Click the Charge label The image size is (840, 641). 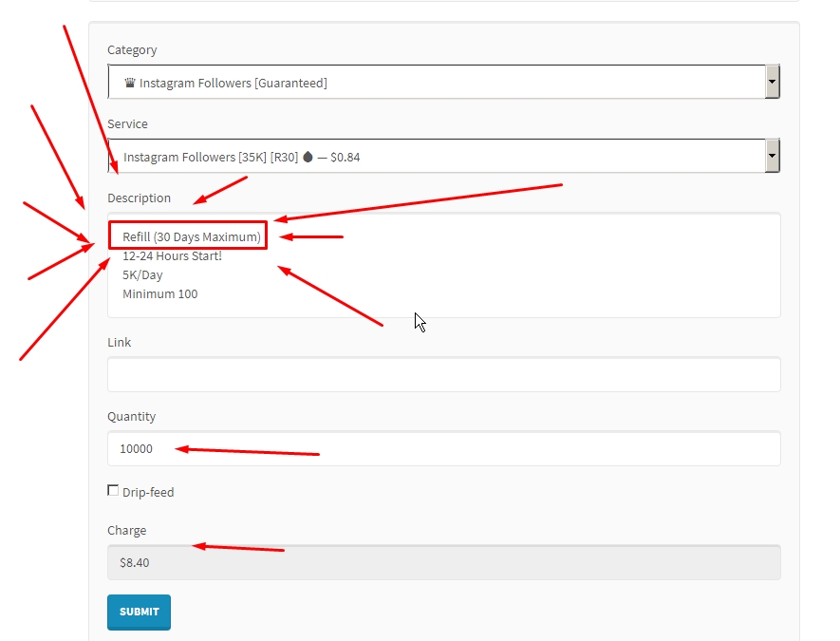point(126,530)
